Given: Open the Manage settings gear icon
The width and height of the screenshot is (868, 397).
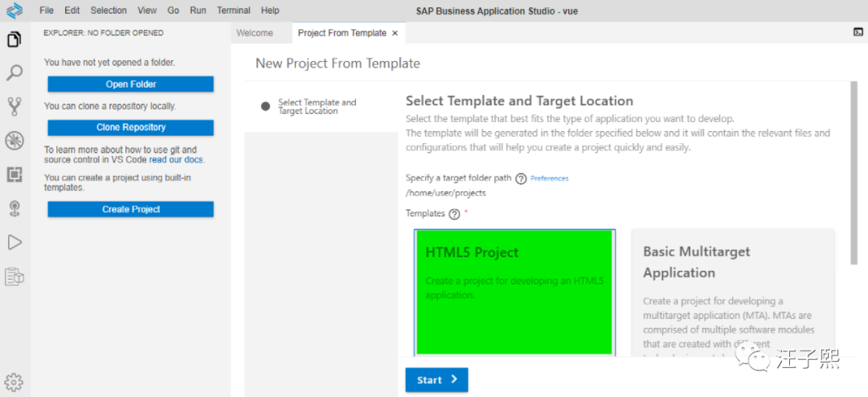Looking at the screenshot, I should tap(14, 382).
